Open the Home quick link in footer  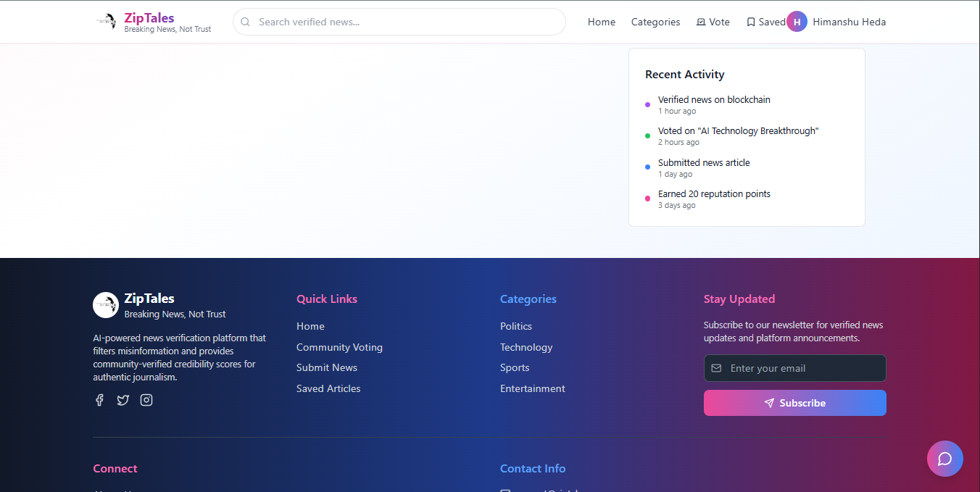coord(310,326)
